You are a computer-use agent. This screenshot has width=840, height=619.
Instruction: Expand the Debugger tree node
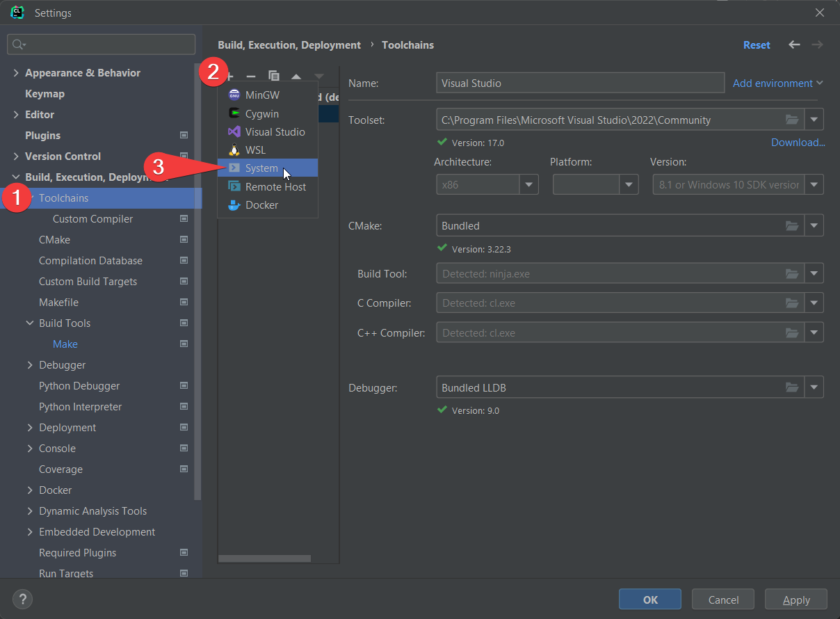pyautogui.click(x=30, y=365)
